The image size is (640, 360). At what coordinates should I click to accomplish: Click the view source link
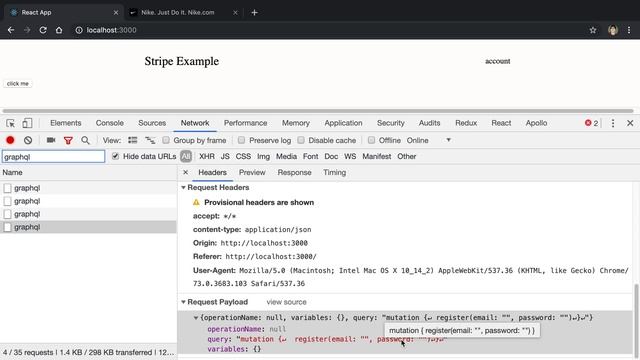pos(287,302)
